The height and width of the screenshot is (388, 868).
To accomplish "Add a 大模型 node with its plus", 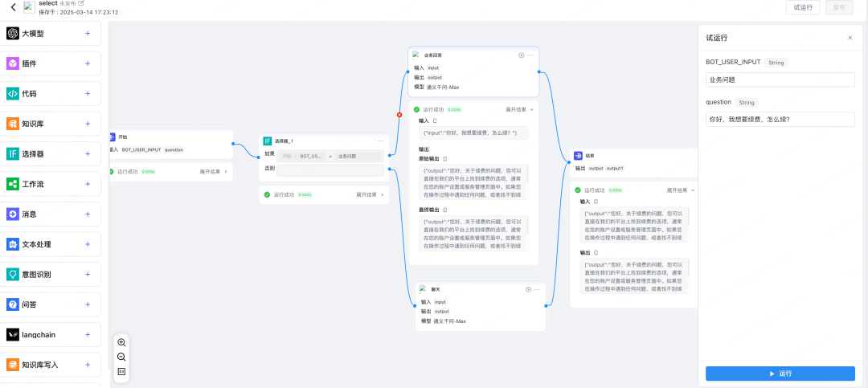I will coord(88,33).
